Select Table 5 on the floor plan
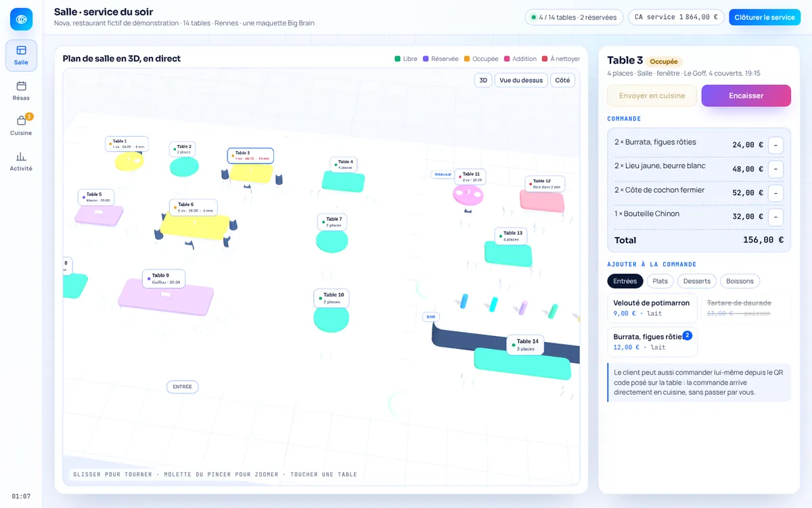The height and width of the screenshot is (508, 812). coord(96,197)
